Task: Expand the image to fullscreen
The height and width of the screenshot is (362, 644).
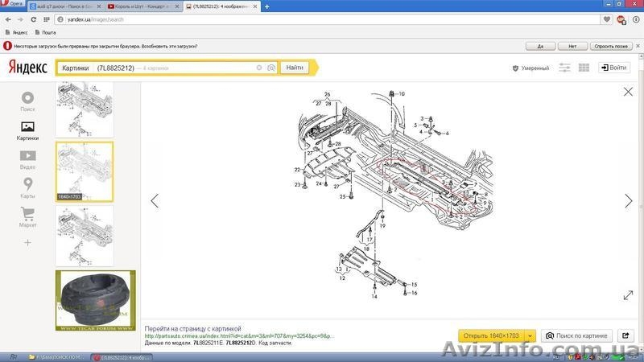Action: point(628,295)
